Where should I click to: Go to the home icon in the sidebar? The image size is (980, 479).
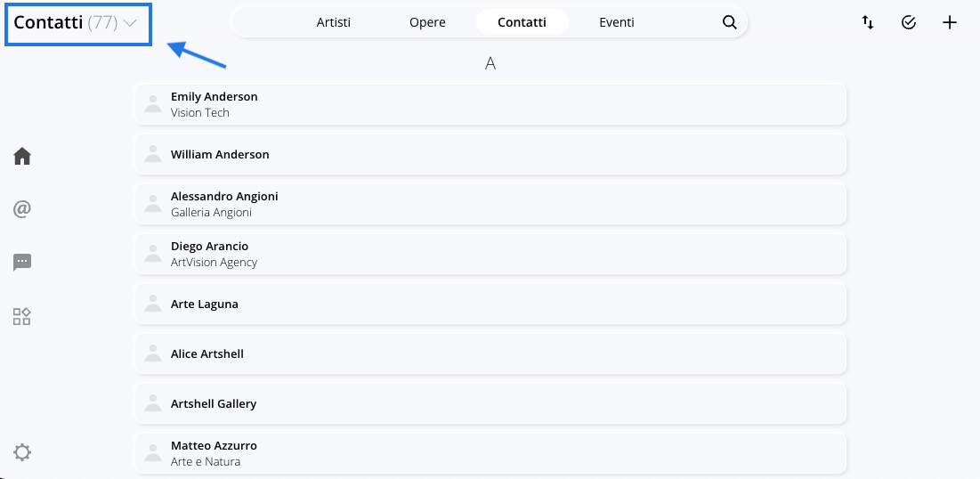(x=22, y=156)
